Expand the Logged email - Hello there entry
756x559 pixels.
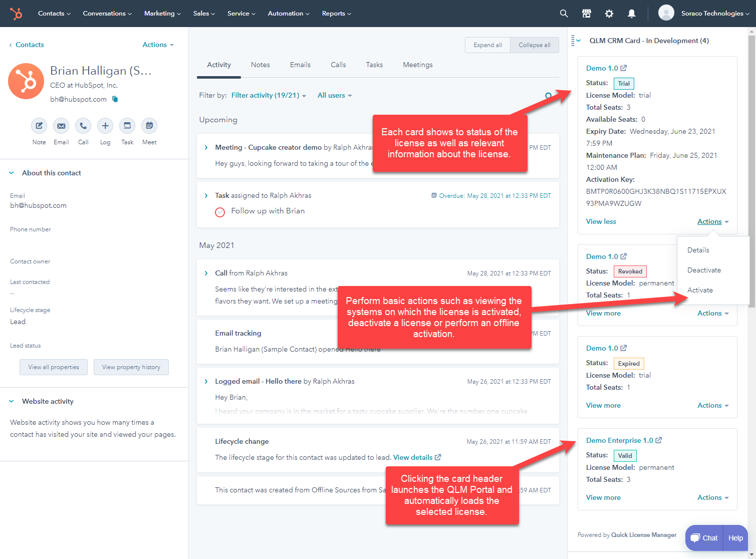pos(206,381)
